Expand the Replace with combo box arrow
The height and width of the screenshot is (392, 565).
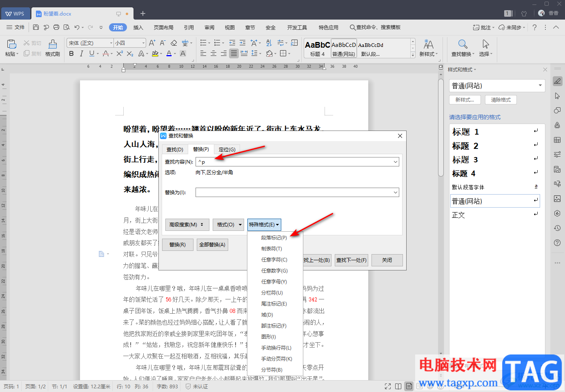click(395, 192)
